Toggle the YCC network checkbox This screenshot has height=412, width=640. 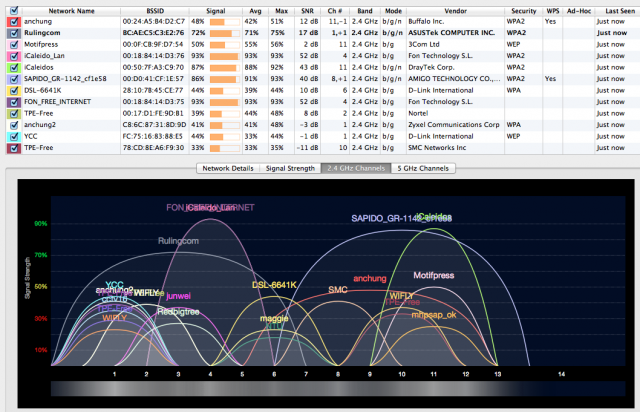point(14,136)
